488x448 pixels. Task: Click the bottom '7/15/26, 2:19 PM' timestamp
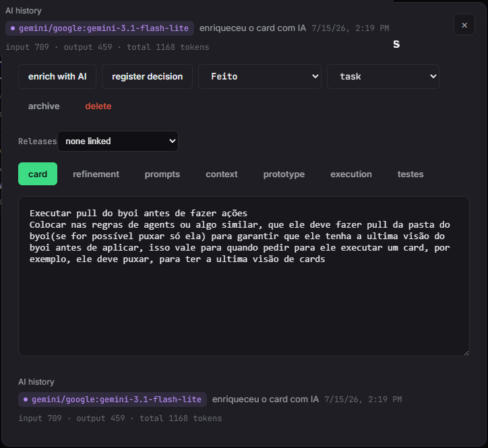(363, 399)
